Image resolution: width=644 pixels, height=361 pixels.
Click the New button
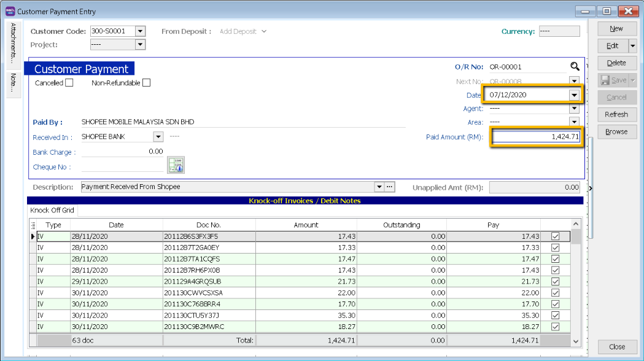[616, 29]
